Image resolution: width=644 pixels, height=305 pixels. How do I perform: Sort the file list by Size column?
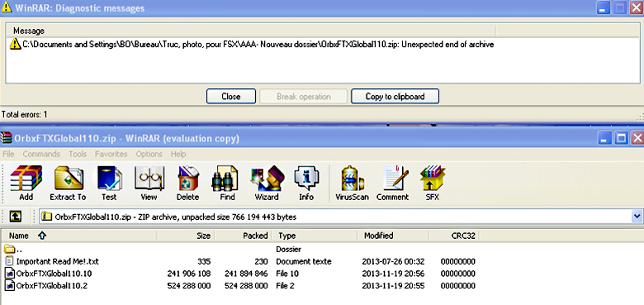click(186, 236)
